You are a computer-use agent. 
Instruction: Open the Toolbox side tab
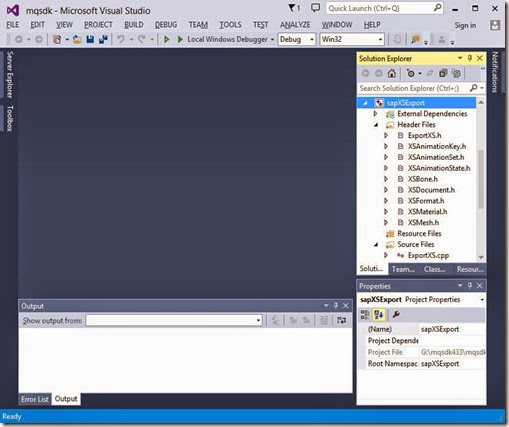click(10, 118)
